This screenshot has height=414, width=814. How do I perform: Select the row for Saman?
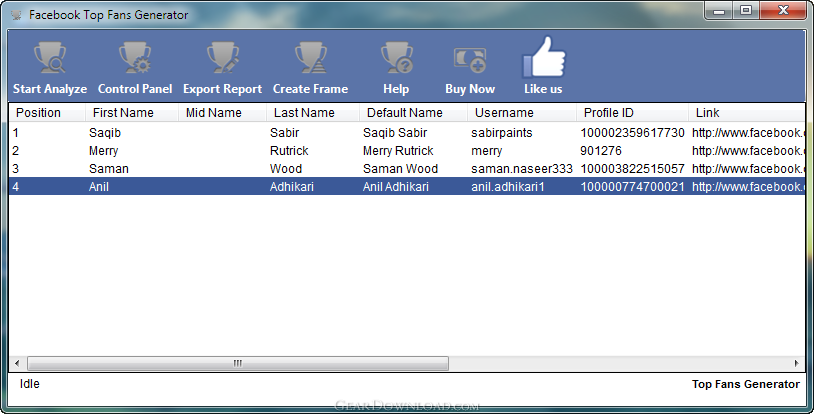point(407,169)
